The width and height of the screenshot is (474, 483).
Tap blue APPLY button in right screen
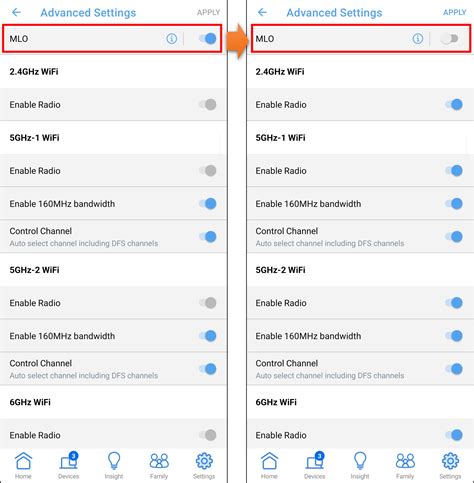point(454,13)
